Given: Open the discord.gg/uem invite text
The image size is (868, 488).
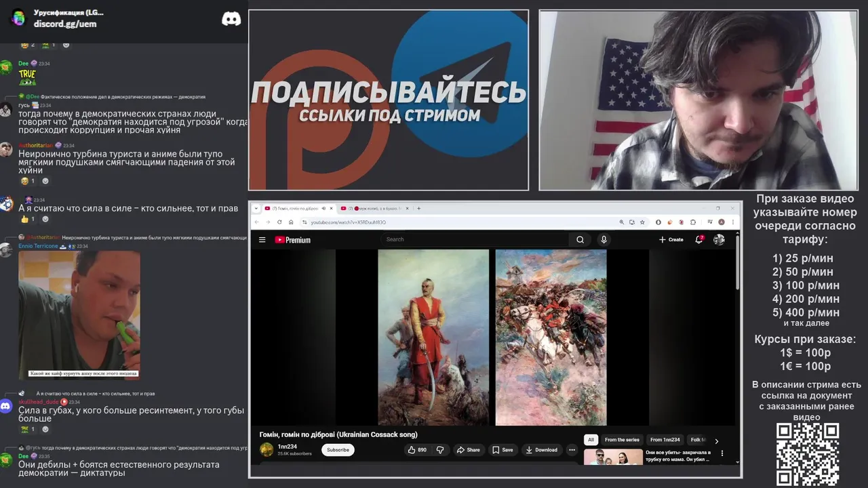Looking at the screenshot, I should click(x=65, y=24).
